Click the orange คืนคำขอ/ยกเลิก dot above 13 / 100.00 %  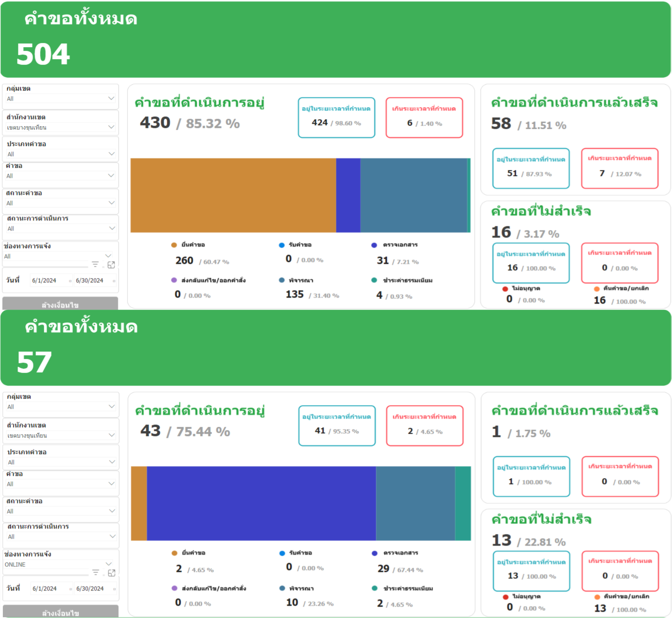597,597
